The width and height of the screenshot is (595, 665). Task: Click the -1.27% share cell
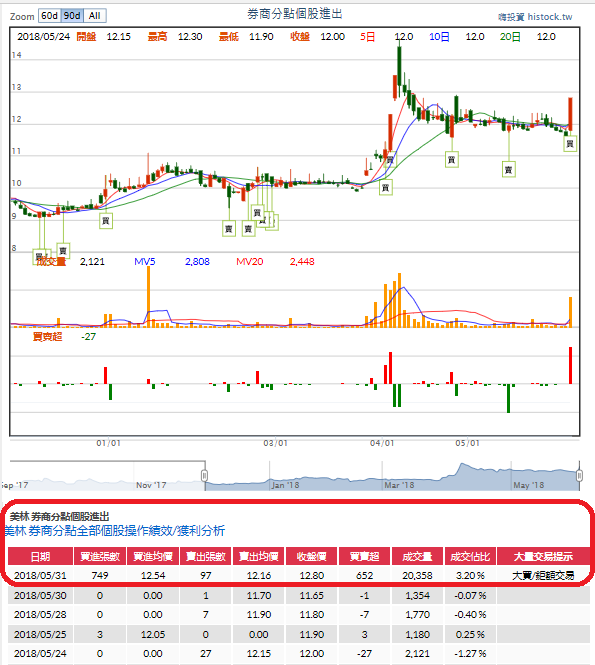click(470, 654)
